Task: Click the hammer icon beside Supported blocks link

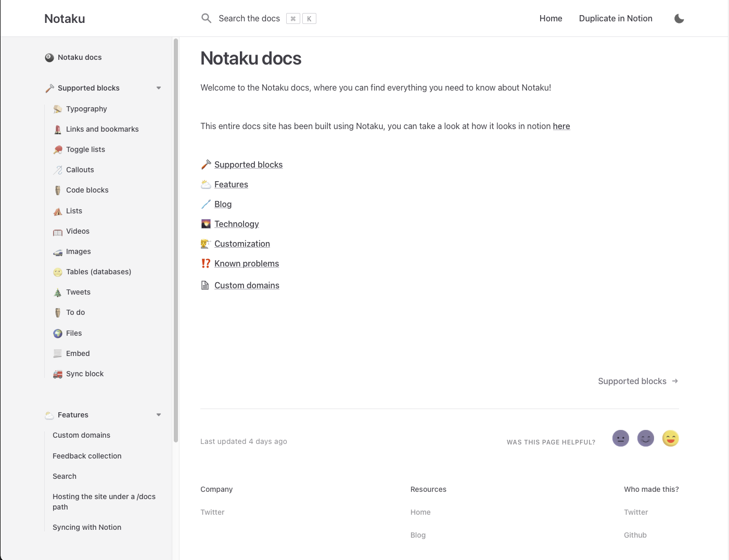Action: pos(206,164)
